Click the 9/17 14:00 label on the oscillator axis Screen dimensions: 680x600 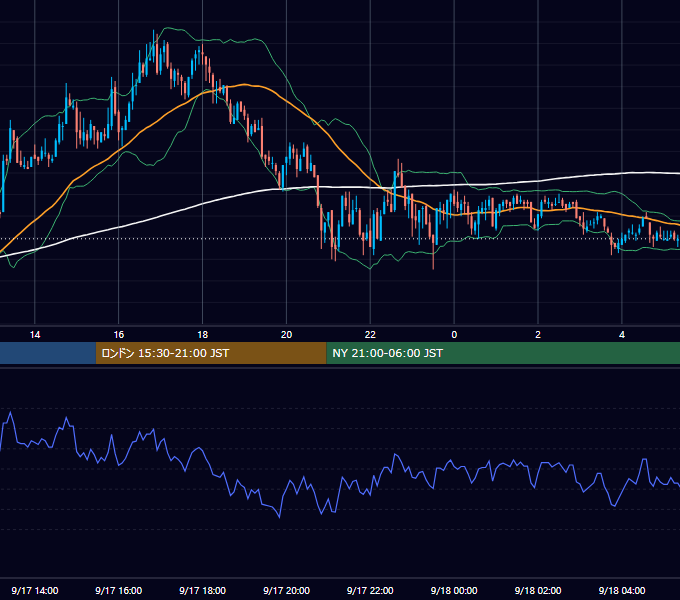click(35, 590)
